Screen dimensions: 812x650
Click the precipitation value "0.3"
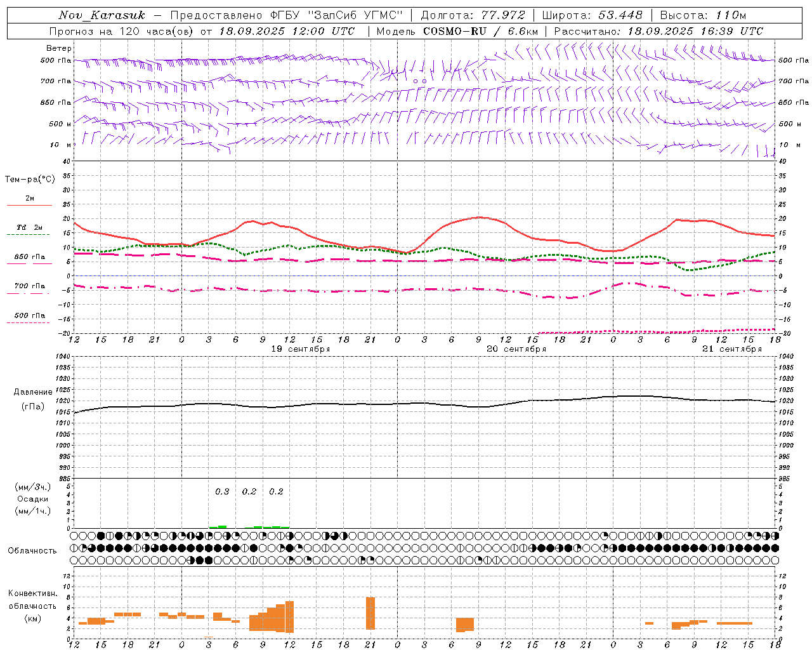222,491
